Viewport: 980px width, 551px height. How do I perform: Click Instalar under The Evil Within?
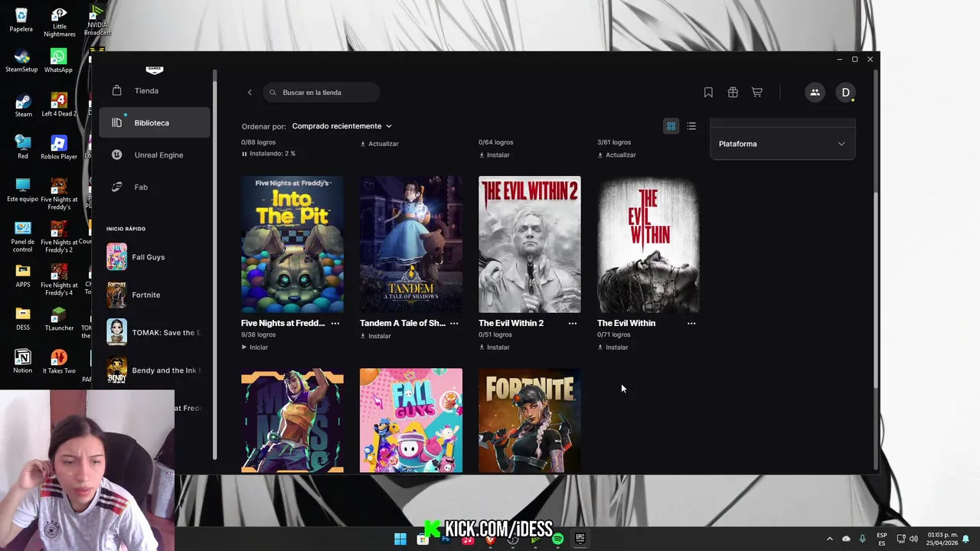613,347
